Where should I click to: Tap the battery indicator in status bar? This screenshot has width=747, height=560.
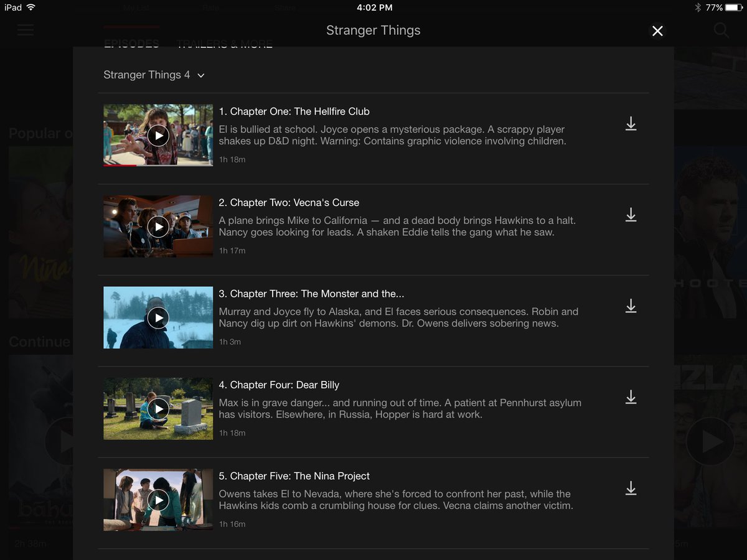[x=735, y=7]
